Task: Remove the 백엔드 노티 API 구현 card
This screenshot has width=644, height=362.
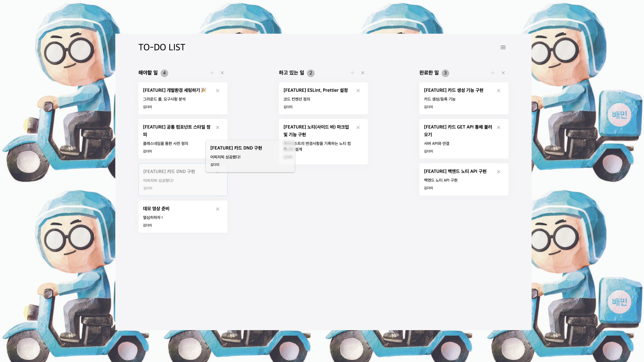Action: point(499,172)
